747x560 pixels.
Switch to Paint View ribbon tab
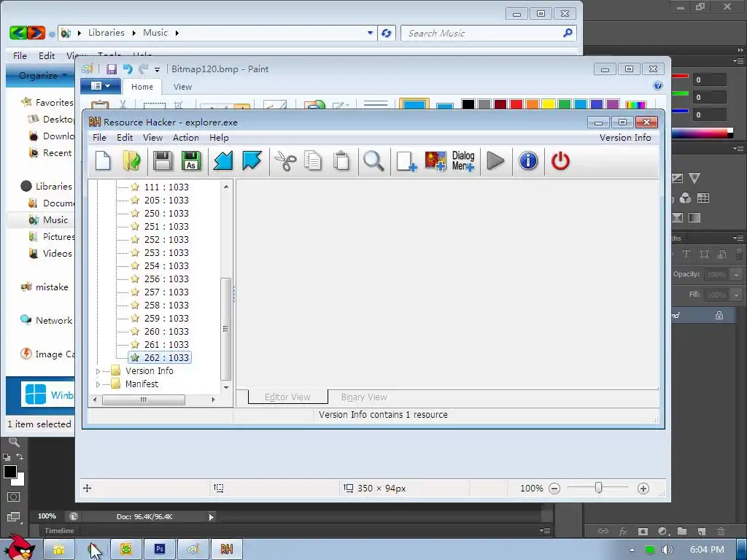coord(182,87)
